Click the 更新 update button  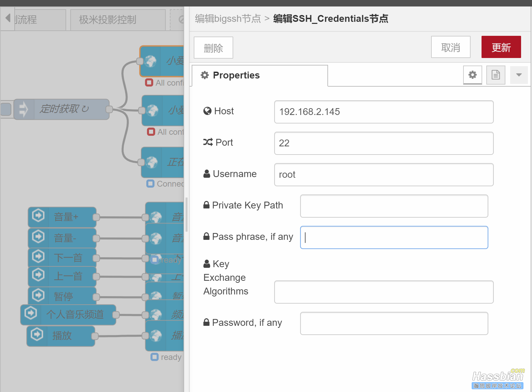pyautogui.click(x=501, y=47)
